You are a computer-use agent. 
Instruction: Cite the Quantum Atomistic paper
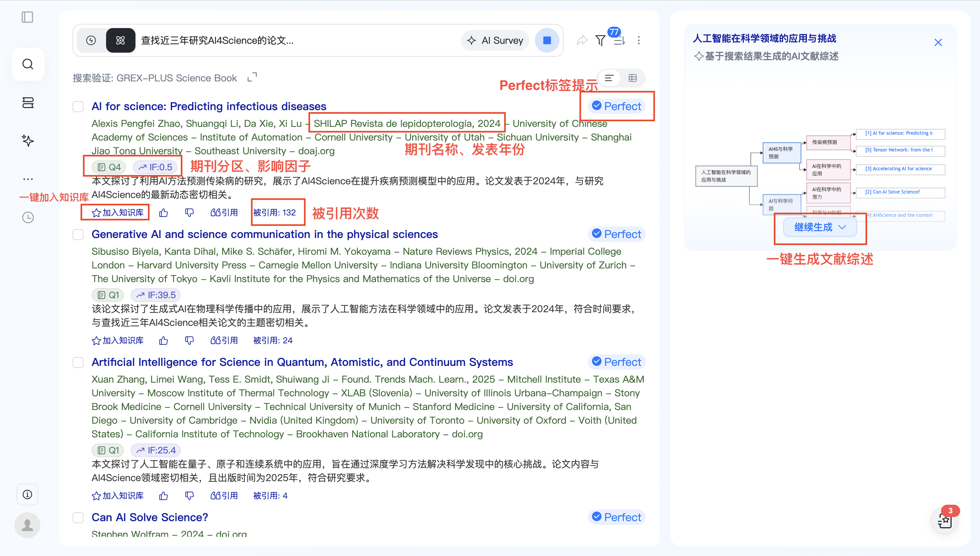click(224, 496)
